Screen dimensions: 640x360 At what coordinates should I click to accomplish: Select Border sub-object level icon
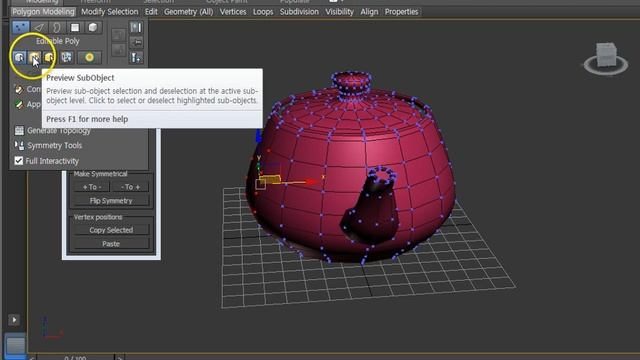pos(57,27)
